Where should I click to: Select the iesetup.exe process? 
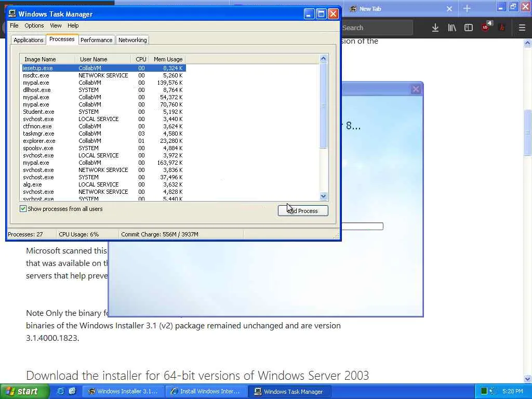click(x=103, y=68)
